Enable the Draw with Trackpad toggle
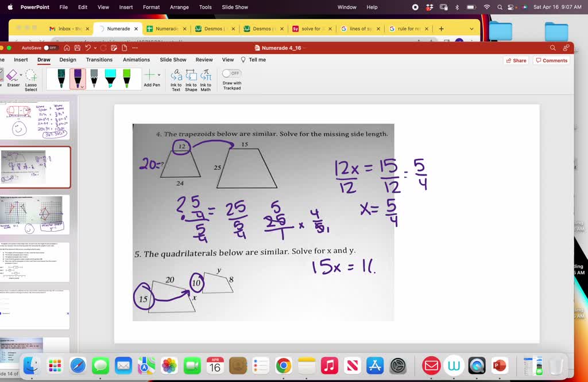 pyautogui.click(x=231, y=73)
